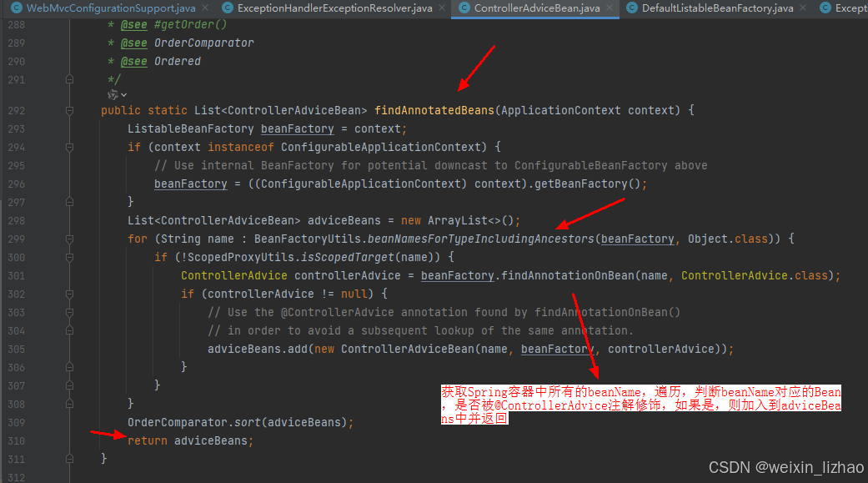868x483 pixels.
Task: Click beanNamesForTypeIncludingAncestors method call
Action: pos(480,239)
